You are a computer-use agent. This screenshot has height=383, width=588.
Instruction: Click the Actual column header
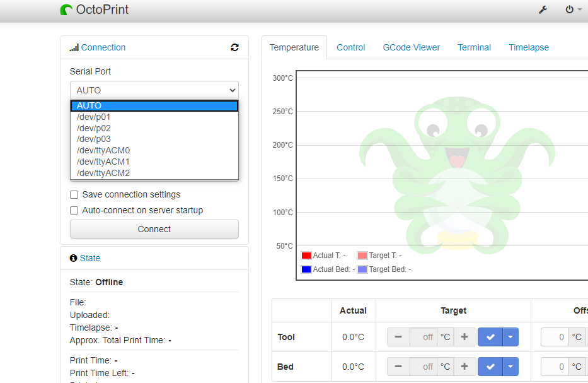pyautogui.click(x=354, y=310)
